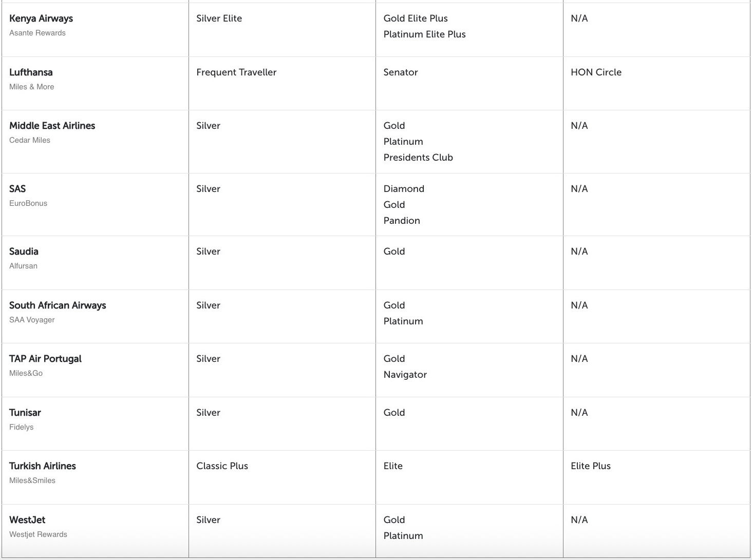Click the EuroBonus program label
Viewport: 752px width, 560px height.
pos(28,203)
